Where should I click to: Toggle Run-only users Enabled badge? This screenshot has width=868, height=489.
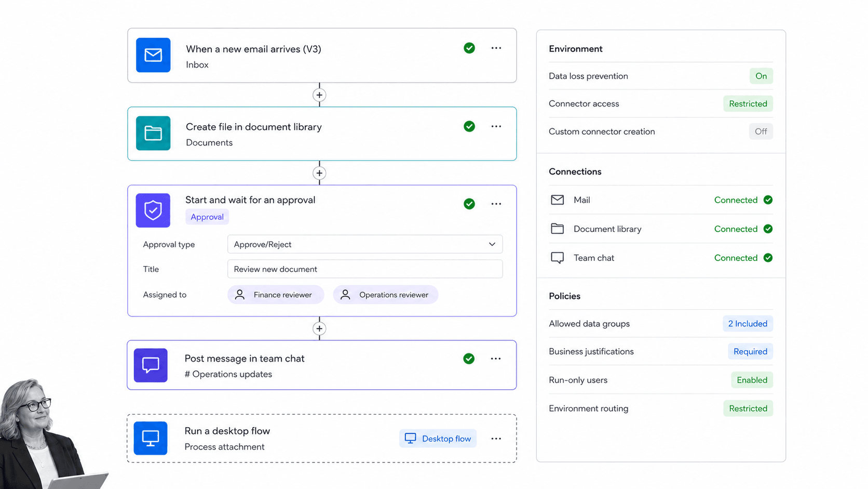(752, 380)
